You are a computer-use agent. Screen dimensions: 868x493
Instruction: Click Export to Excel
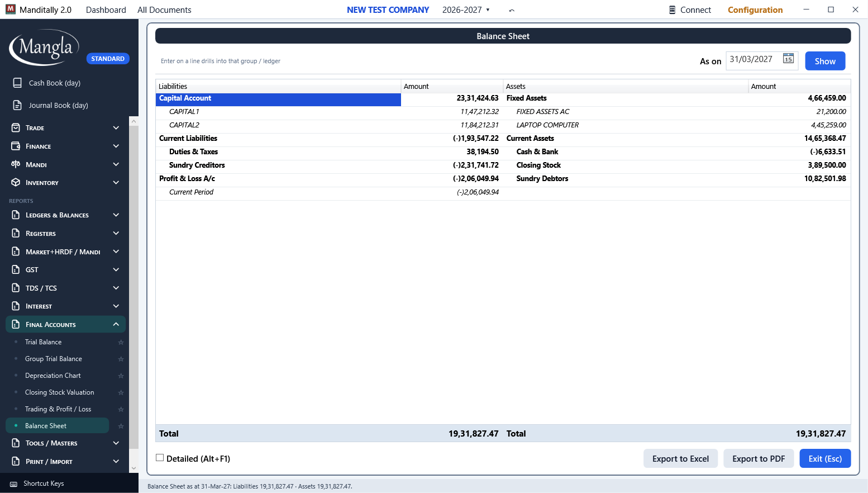(680, 458)
